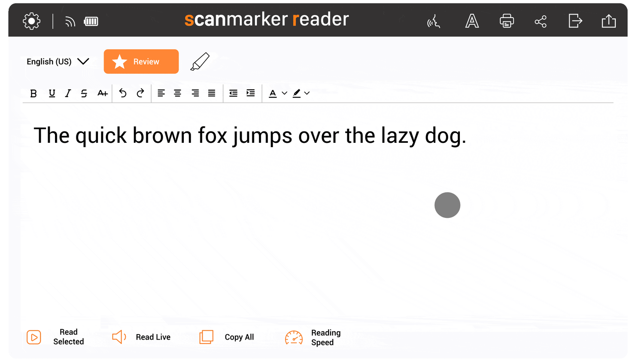Open font settings with the A icon
The width and height of the screenshot is (644, 362).
(x=472, y=21)
